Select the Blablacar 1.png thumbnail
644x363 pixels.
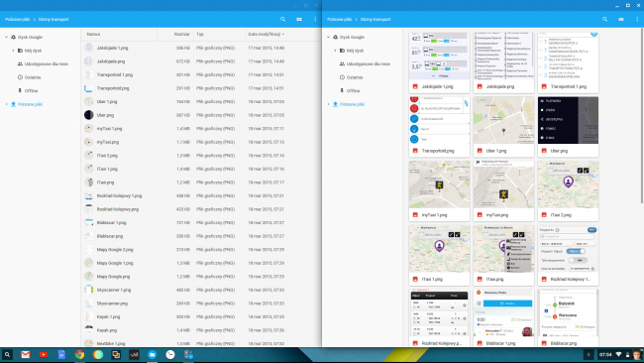point(503,317)
